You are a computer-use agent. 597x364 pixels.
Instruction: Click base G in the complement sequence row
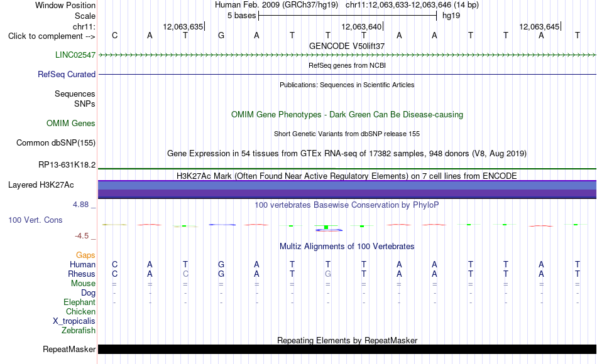221,35
